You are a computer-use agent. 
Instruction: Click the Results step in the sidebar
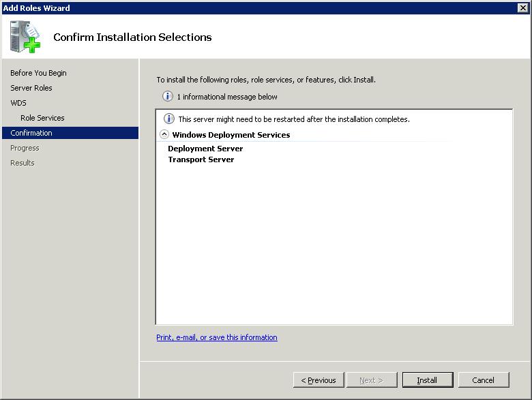point(23,163)
